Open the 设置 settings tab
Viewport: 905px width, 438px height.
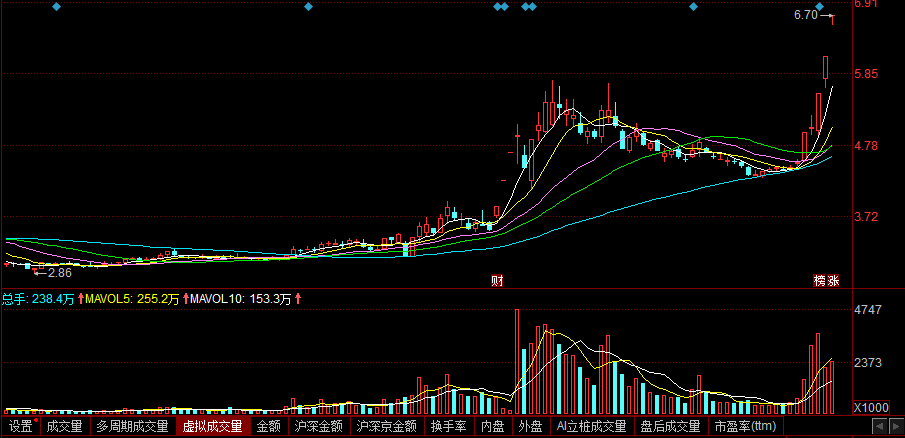coord(21,427)
